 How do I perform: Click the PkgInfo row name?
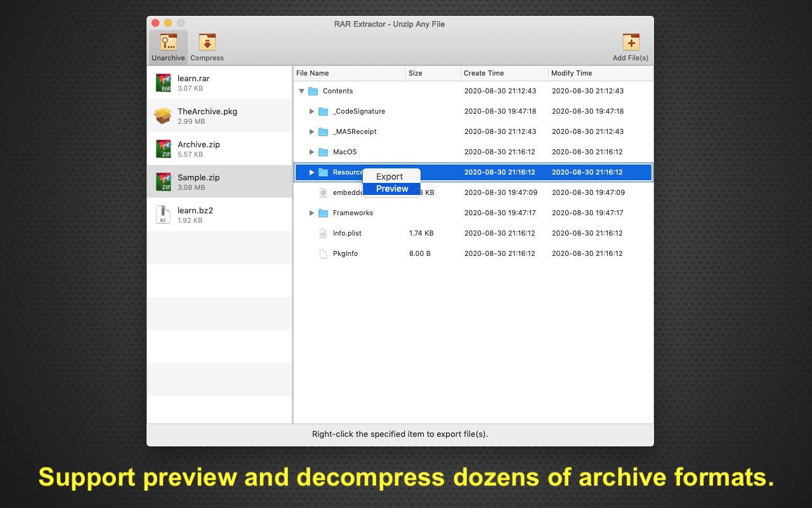click(x=345, y=253)
